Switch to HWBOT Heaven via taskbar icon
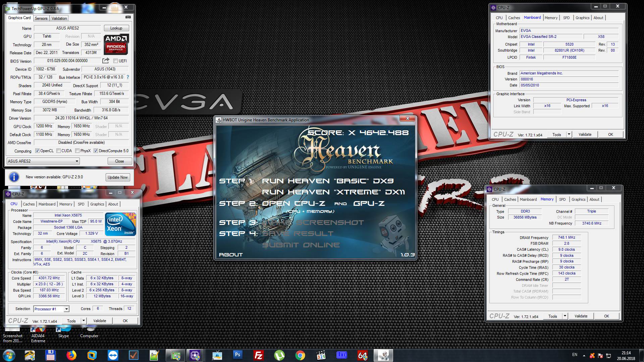 [x=383, y=355]
